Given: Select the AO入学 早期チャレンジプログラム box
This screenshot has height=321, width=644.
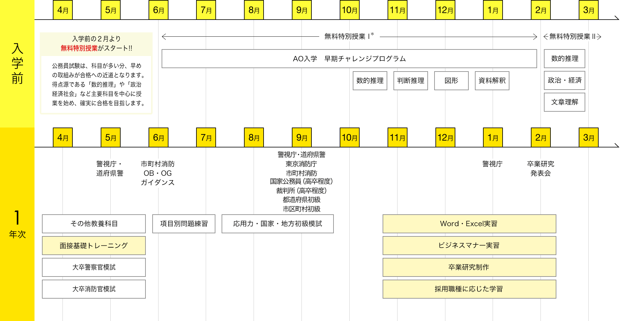Looking at the screenshot, I should [349, 58].
